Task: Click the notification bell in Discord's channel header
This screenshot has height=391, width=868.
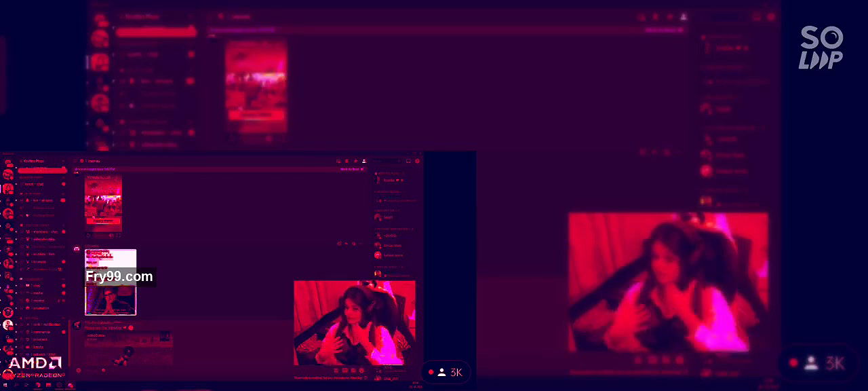Action: click(347, 161)
